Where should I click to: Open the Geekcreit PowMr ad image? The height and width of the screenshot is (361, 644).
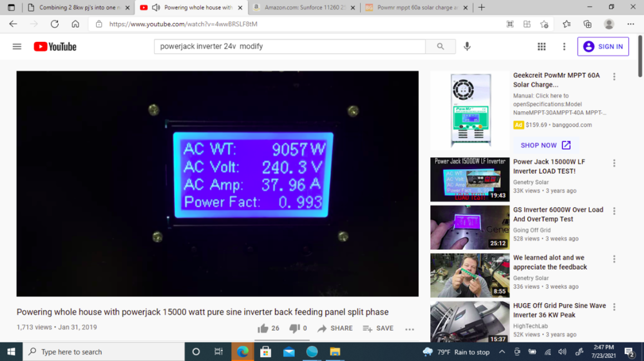pos(470,111)
